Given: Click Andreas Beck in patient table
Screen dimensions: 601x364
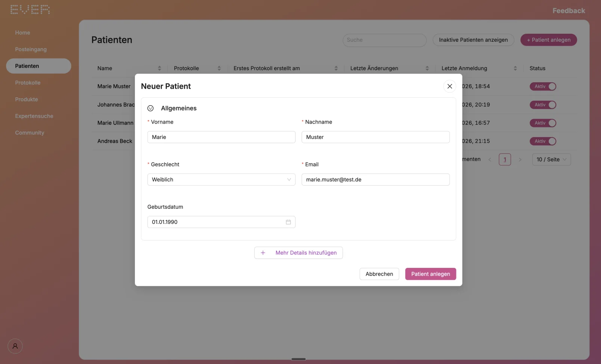Looking at the screenshot, I should point(115,141).
